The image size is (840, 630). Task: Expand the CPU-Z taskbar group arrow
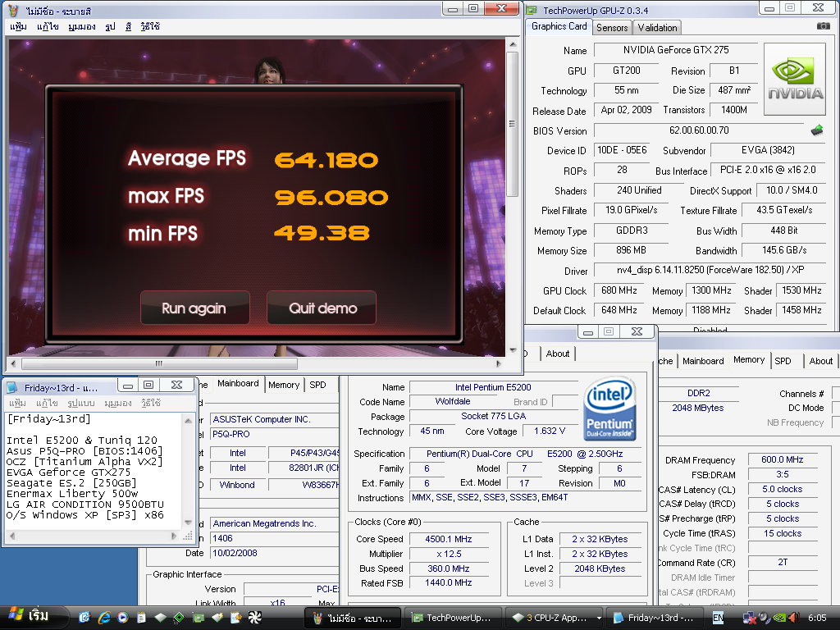pyautogui.click(x=599, y=618)
